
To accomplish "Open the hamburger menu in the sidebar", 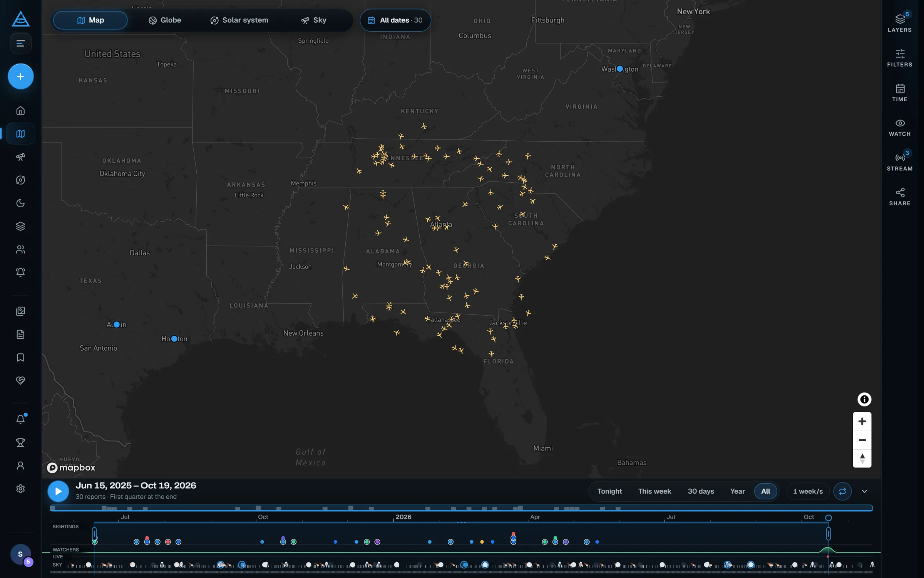I will pos(20,43).
